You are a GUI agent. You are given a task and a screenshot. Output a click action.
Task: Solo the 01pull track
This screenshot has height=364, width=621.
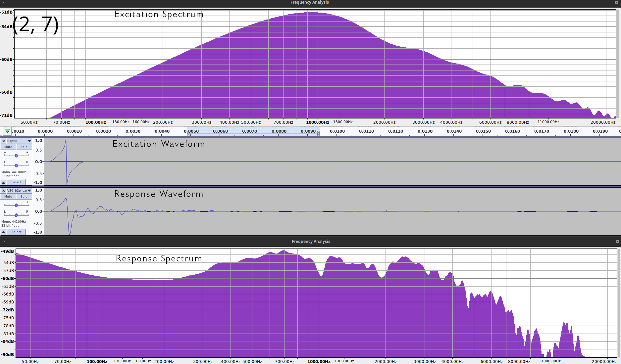pos(24,147)
